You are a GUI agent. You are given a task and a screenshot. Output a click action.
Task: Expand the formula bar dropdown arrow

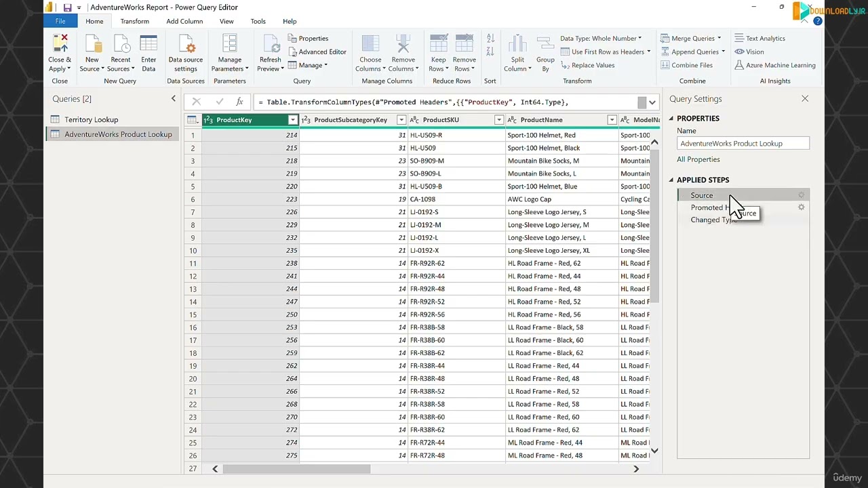click(652, 102)
